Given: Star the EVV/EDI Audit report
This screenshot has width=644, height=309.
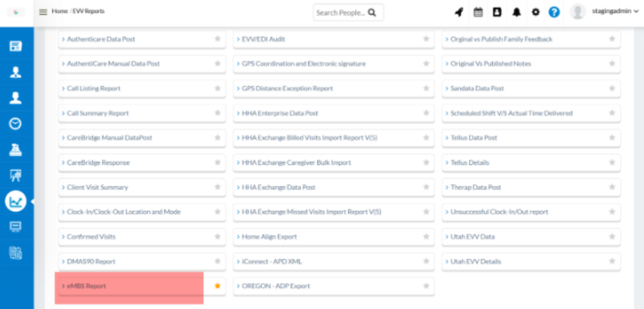Looking at the screenshot, I should (x=426, y=39).
